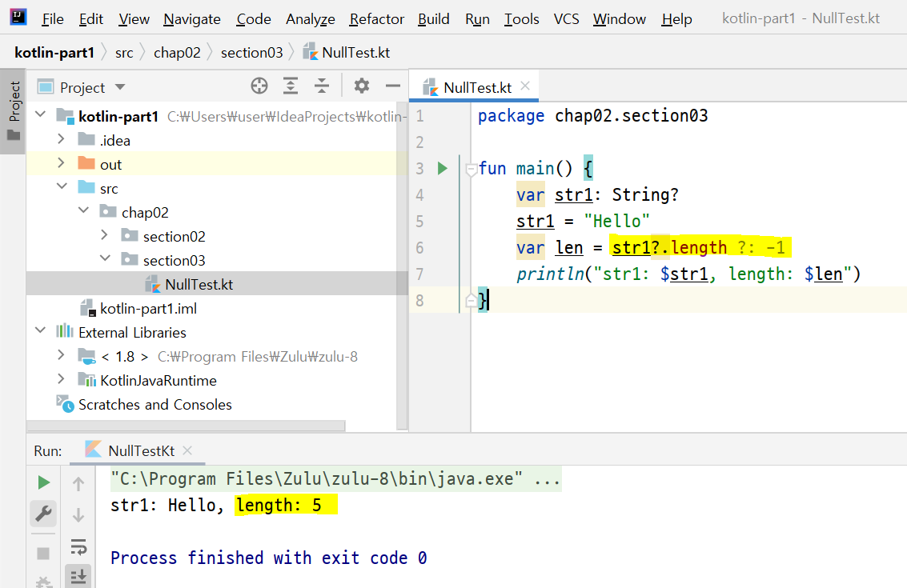Click Collapse All icon in Project panel
The height and width of the screenshot is (588, 907).
322,86
